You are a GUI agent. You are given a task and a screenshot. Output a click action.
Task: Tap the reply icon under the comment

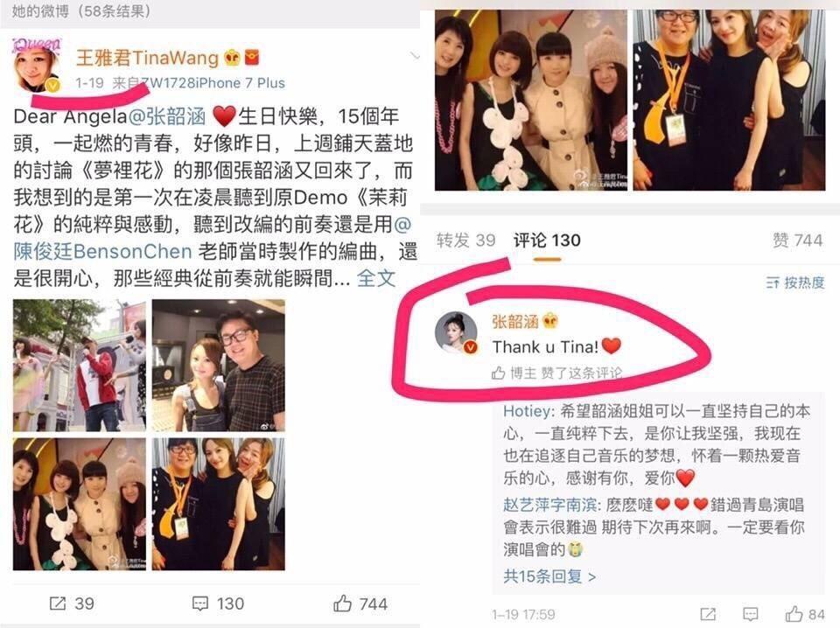pyautogui.click(x=751, y=614)
